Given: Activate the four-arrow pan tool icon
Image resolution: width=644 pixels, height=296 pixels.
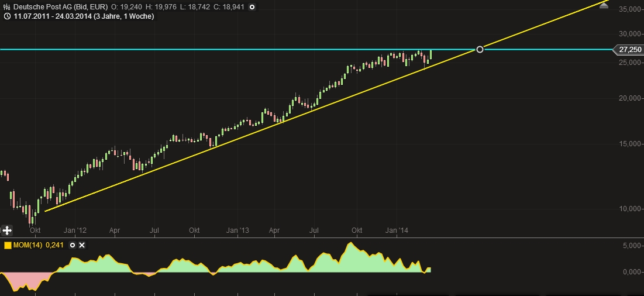Looking at the screenshot, I should click(6, 230).
